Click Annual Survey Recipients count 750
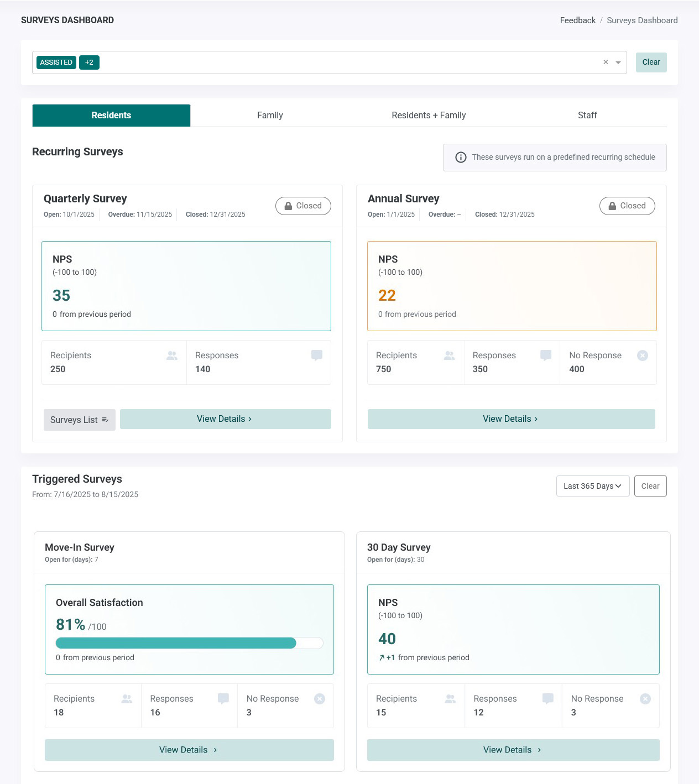699x784 pixels. (x=384, y=369)
